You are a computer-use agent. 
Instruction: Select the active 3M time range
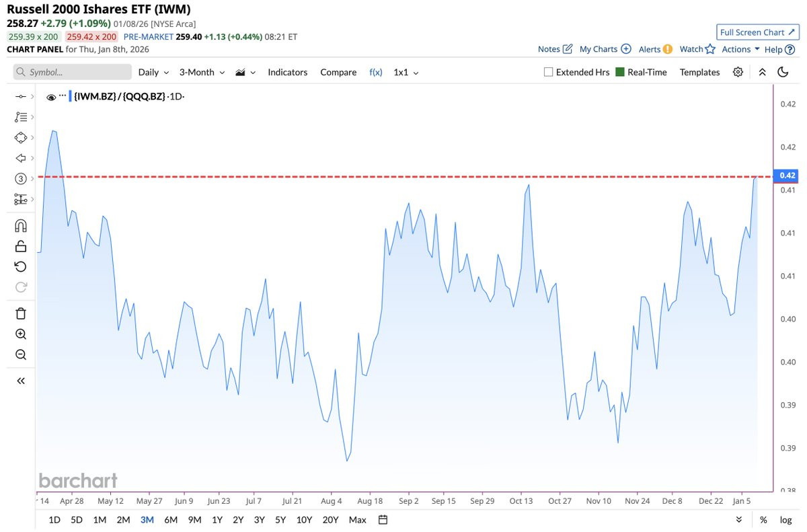[x=147, y=519]
